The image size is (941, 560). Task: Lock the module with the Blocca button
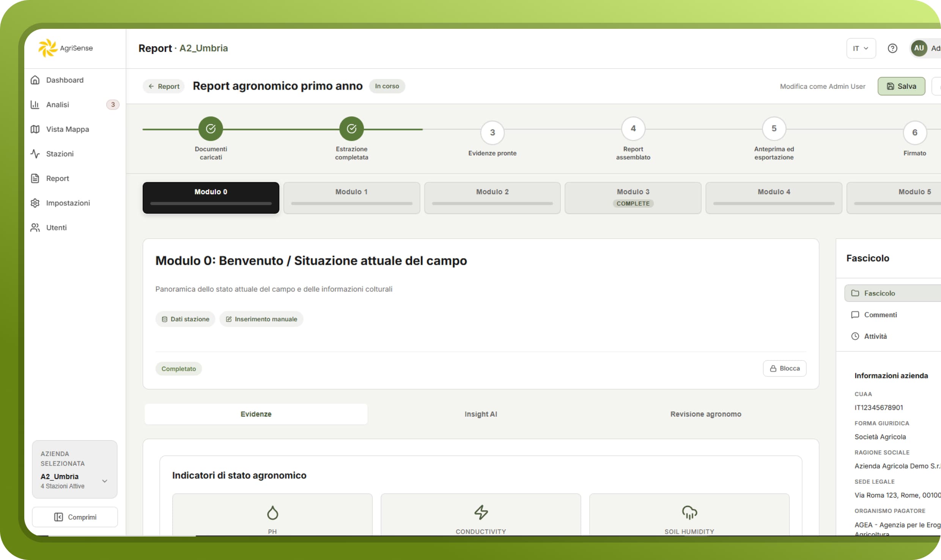[x=784, y=368]
